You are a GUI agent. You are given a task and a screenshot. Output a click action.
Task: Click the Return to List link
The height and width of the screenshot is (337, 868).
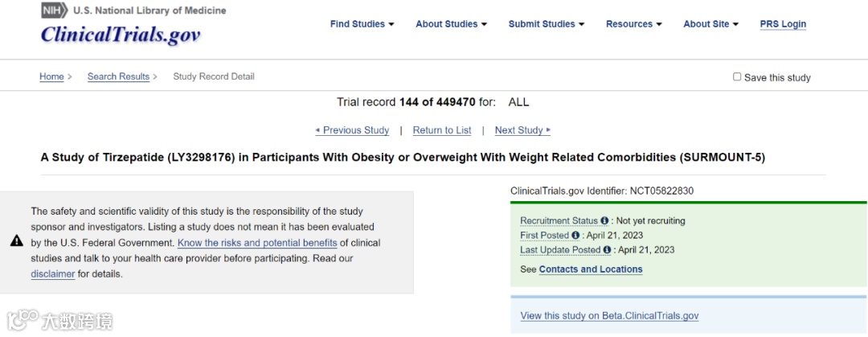tap(442, 130)
